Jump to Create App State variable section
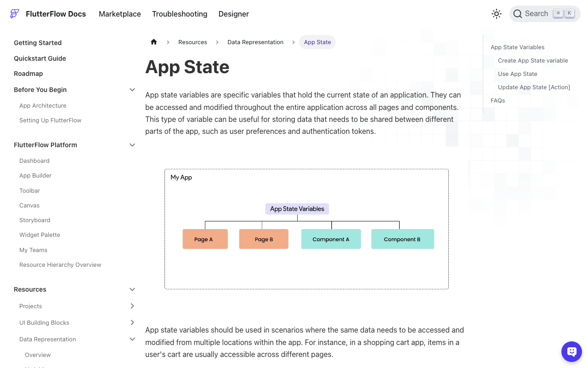 [533, 60]
